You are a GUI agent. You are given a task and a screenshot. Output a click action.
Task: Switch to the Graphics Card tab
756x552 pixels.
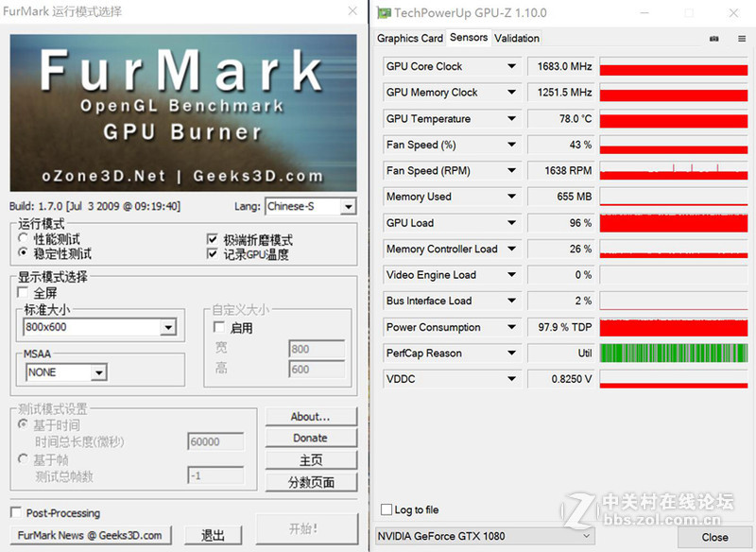coord(410,38)
